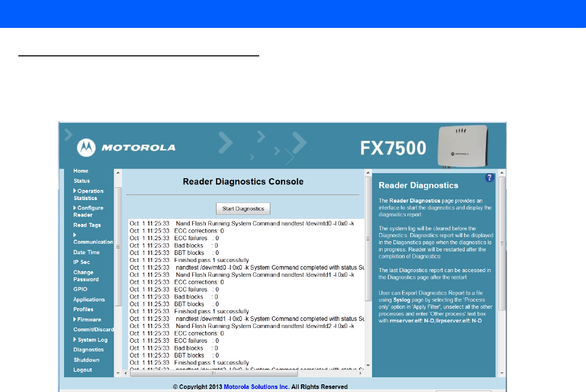Click the Motorola Solutions Inc. copyright link
Image resolution: width=586 pixels, height=392 pixels.
[x=256, y=387]
